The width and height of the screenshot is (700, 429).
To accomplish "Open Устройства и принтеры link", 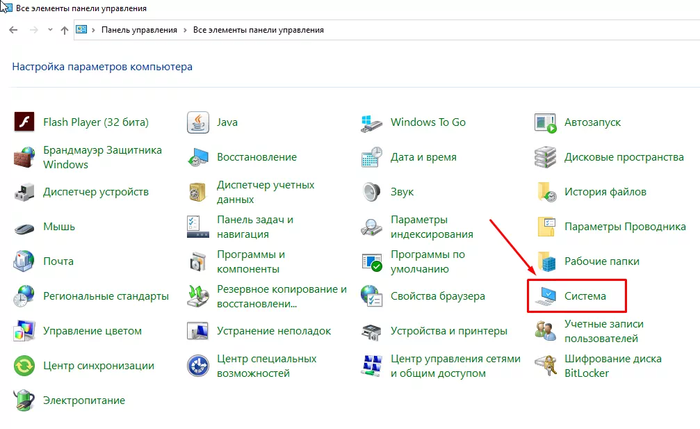I will coord(450,331).
